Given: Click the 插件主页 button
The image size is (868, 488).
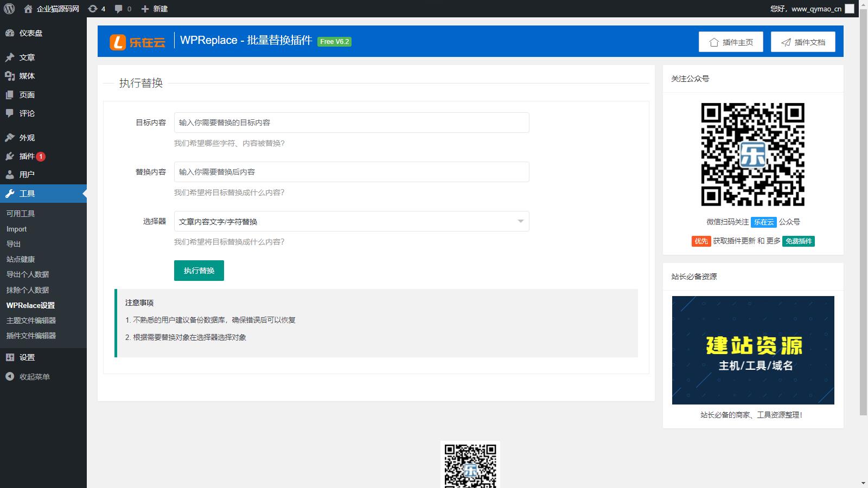Looking at the screenshot, I should tap(730, 42).
